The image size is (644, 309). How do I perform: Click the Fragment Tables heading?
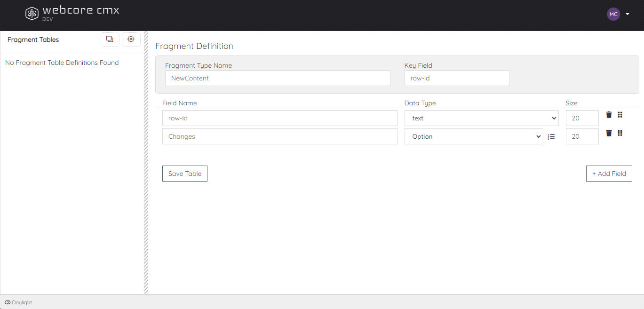click(33, 40)
